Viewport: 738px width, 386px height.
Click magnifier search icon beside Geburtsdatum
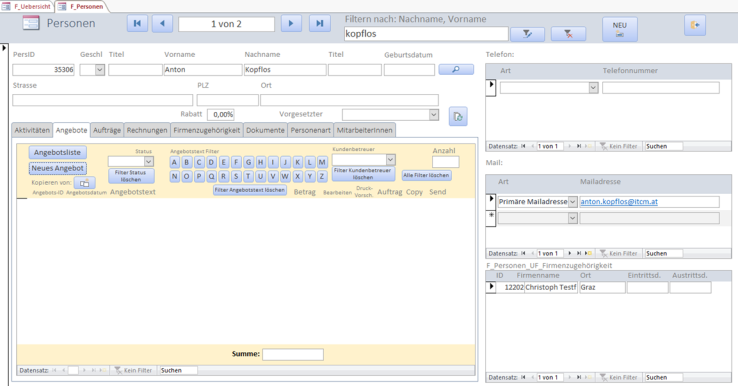[x=456, y=69]
